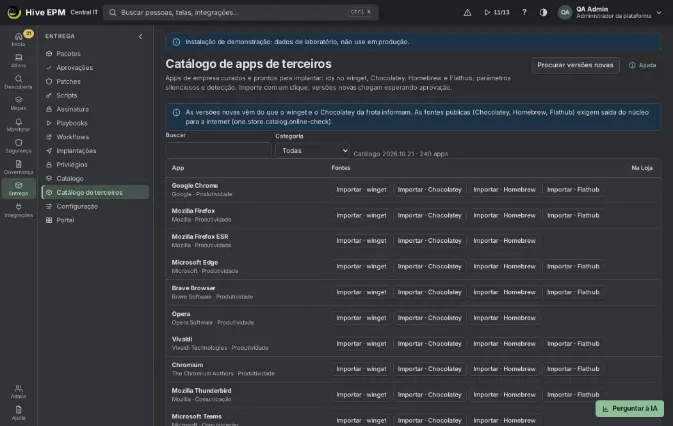Go to Workflows in the sidebar
This screenshot has width=673, height=426.
click(95, 137)
